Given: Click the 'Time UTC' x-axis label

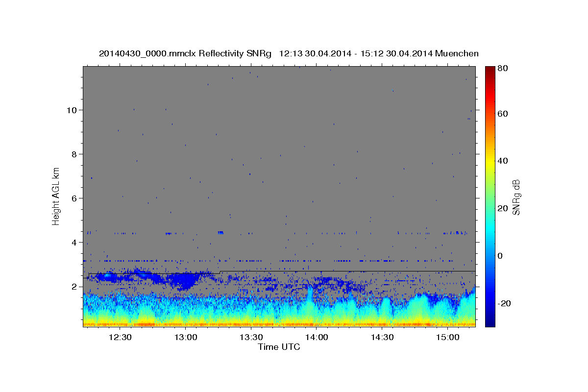Looking at the screenshot, I should pos(279,347).
